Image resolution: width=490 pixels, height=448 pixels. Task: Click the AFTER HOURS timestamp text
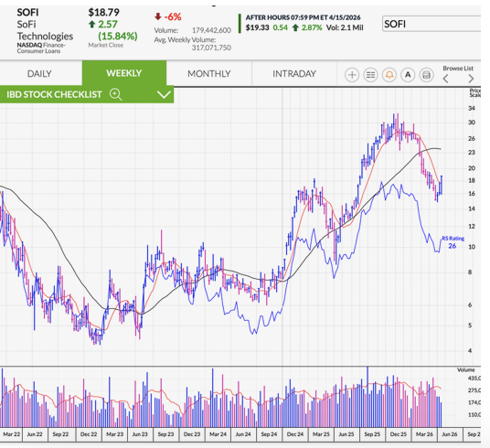[x=303, y=17]
